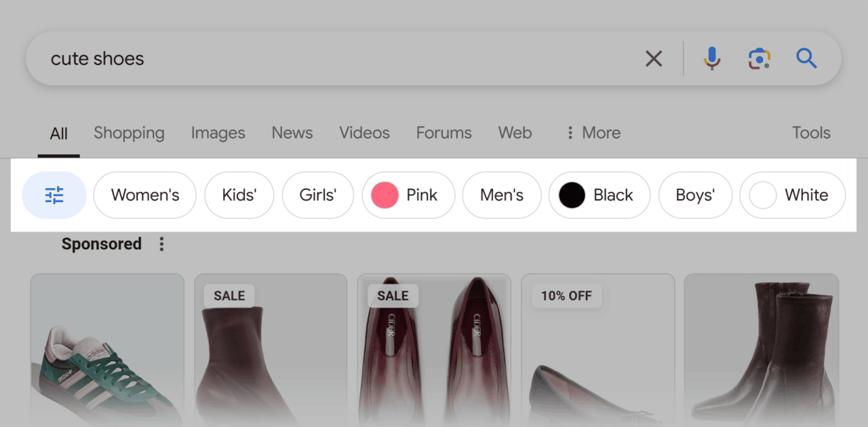
Task: Click the microphone voice search icon
Action: pos(711,58)
